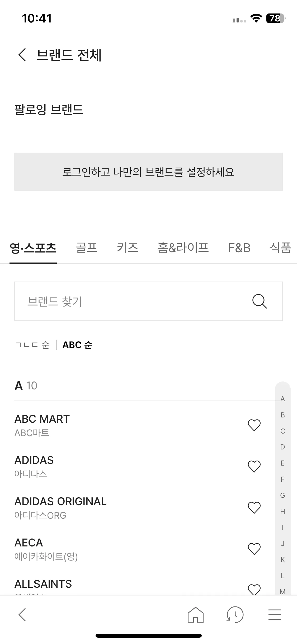Toggle the heart for ADIDAS

(254, 466)
